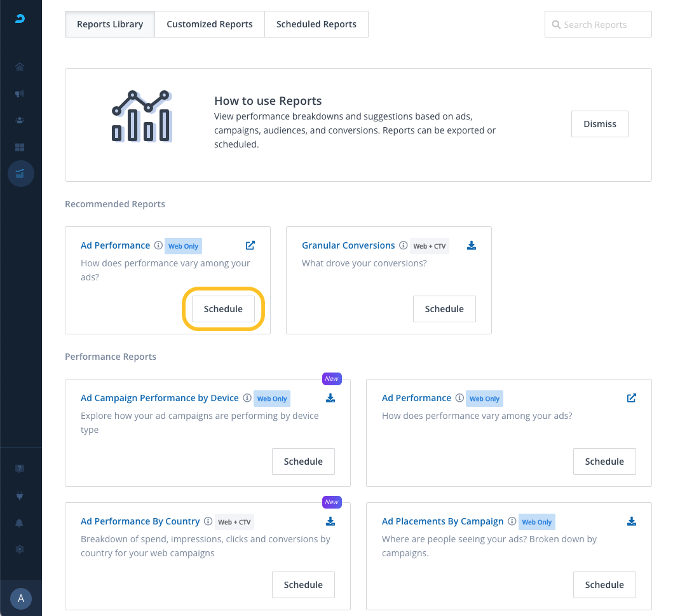The height and width of the screenshot is (616, 673).
Task: Click the grid icon in the sidebar
Action: (x=20, y=147)
